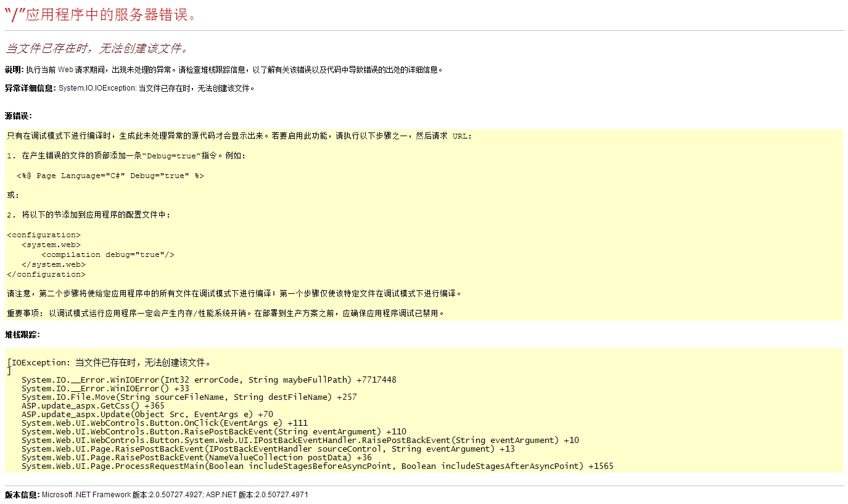Click the 重要事项 debug mode warning line
The image size is (848, 504).
[x=225, y=313]
